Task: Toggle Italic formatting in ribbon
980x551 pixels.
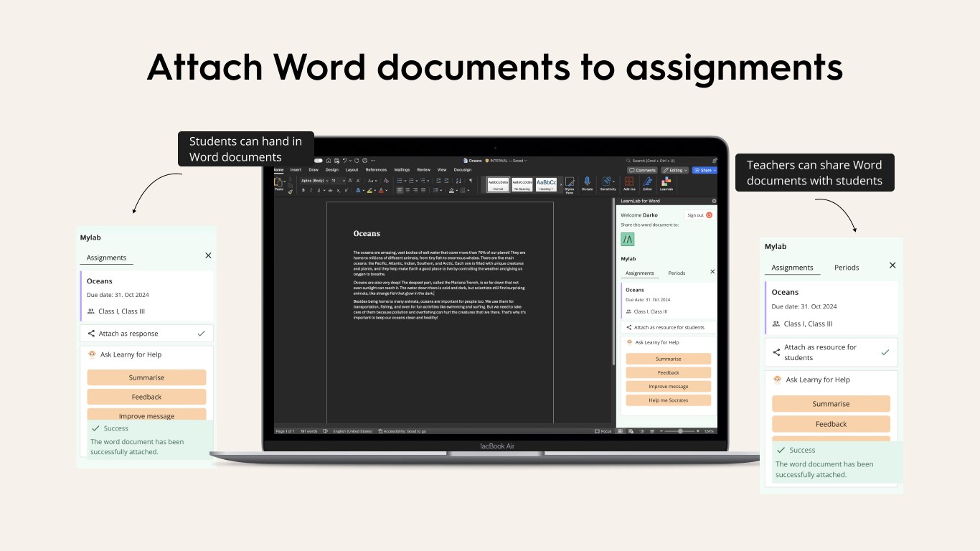Action: [x=311, y=190]
